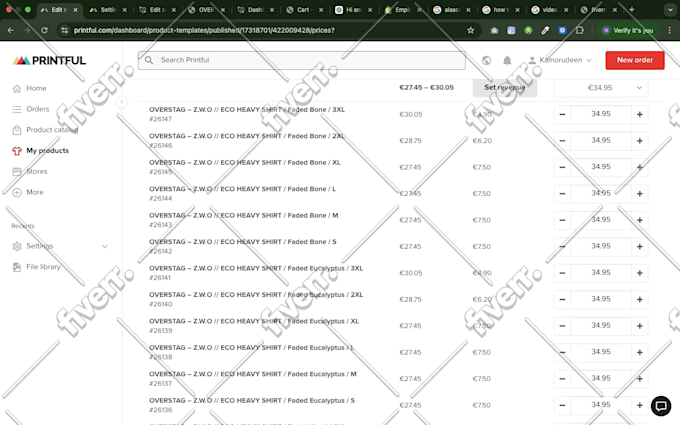Image resolution: width=680 pixels, height=425 pixels.
Task: Edit price field for Faded Bone / 2XL
Action: pos(601,141)
